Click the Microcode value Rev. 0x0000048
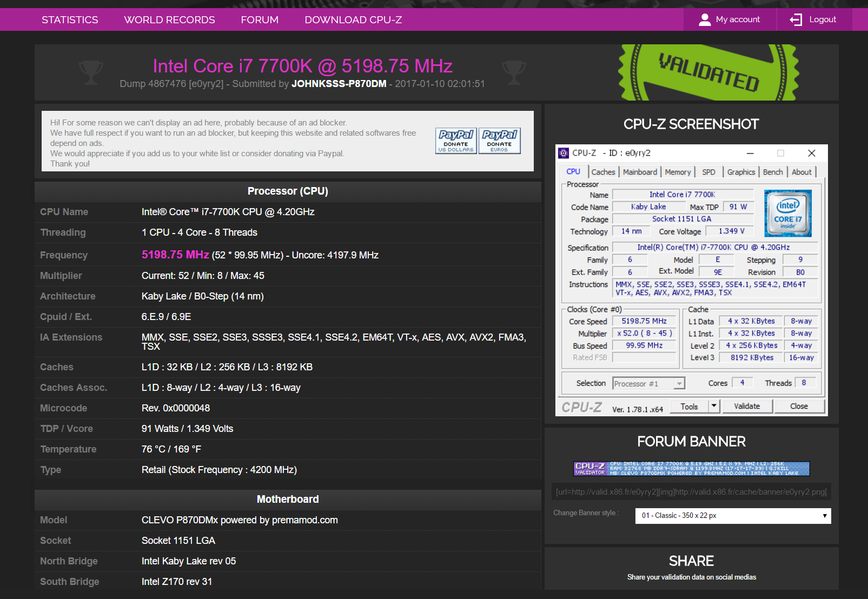868x599 pixels. (x=176, y=408)
